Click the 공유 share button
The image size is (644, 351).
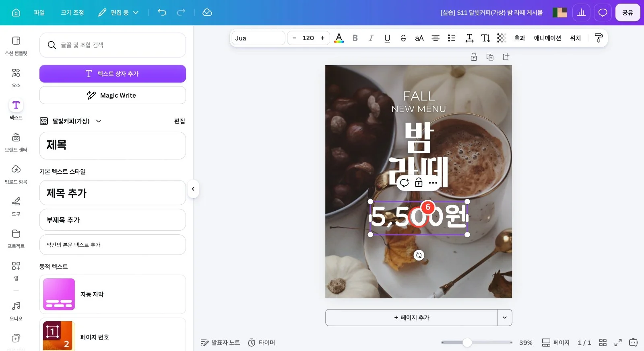point(628,12)
